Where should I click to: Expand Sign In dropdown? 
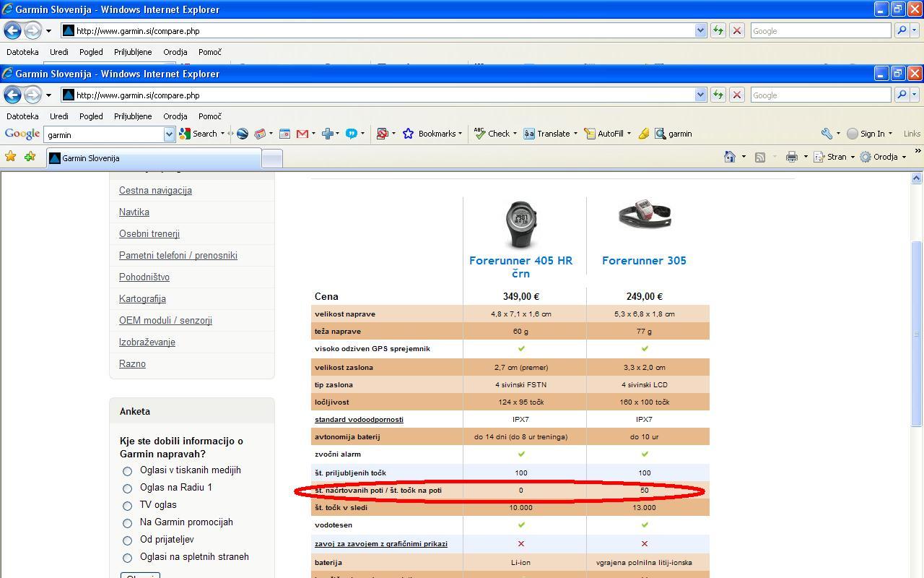(890, 134)
